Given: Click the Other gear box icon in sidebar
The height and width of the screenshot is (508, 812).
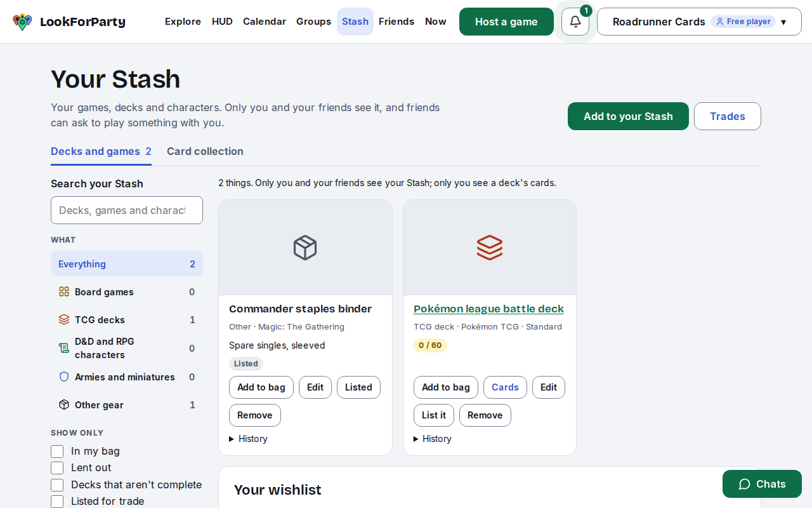Looking at the screenshot, I should [64, 404].
